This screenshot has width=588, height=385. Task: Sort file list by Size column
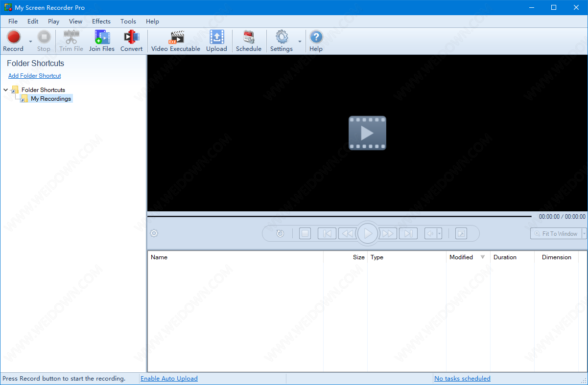pyautogui.click(x=346, y=257)
